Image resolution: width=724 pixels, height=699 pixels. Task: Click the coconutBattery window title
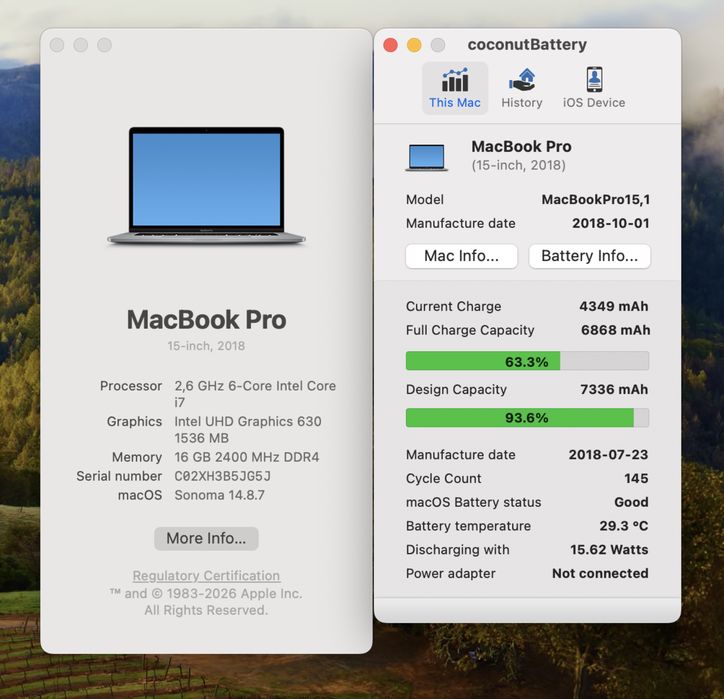527,44
